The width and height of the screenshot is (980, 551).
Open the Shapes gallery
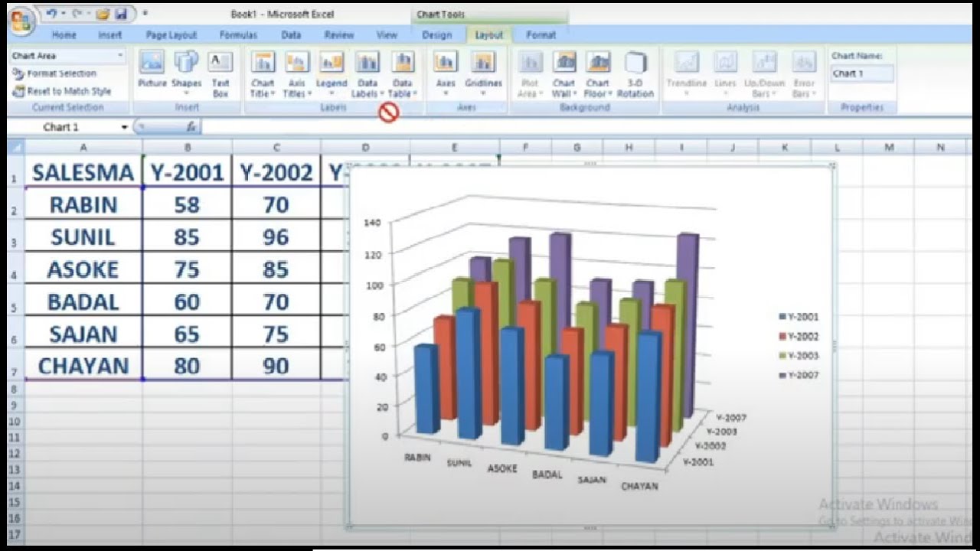[x=187, y=74]
